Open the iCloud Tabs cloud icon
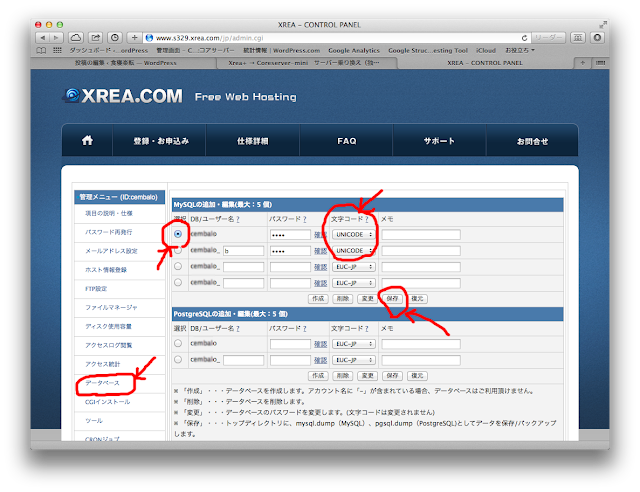This screenshot has width=640, height=492. coord(76,38)
